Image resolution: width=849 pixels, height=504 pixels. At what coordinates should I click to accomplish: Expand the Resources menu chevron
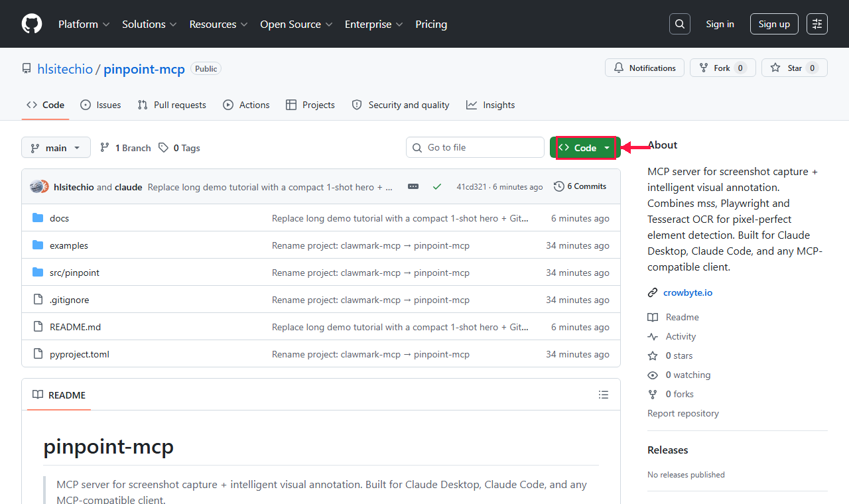tap(244, 25)
